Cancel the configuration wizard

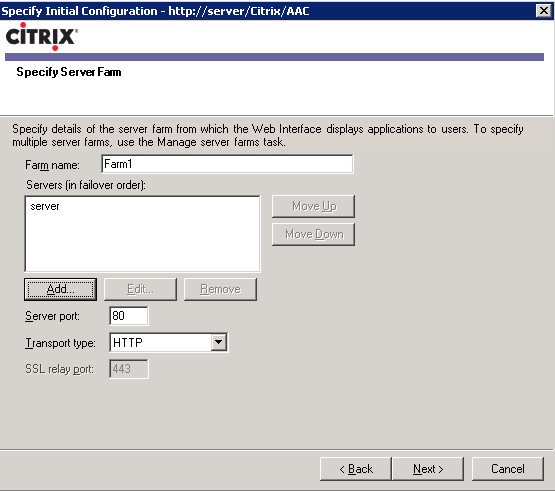pos(508,469)
